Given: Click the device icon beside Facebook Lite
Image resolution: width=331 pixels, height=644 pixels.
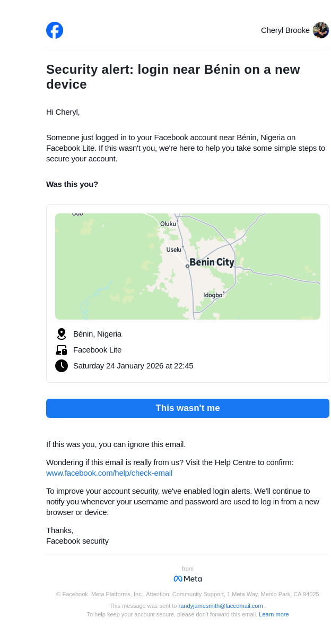Looking at the screenshot, I should tap(62, 350).
